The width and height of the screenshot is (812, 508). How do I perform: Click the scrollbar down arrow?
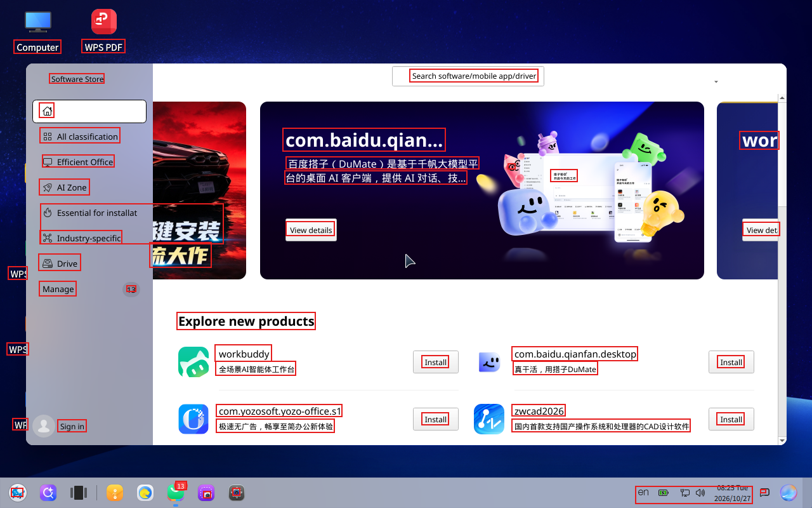click(782, 440)
